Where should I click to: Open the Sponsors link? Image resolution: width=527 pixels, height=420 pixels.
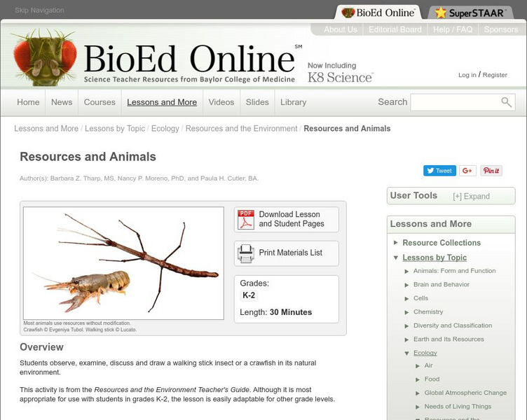[501, 29]
